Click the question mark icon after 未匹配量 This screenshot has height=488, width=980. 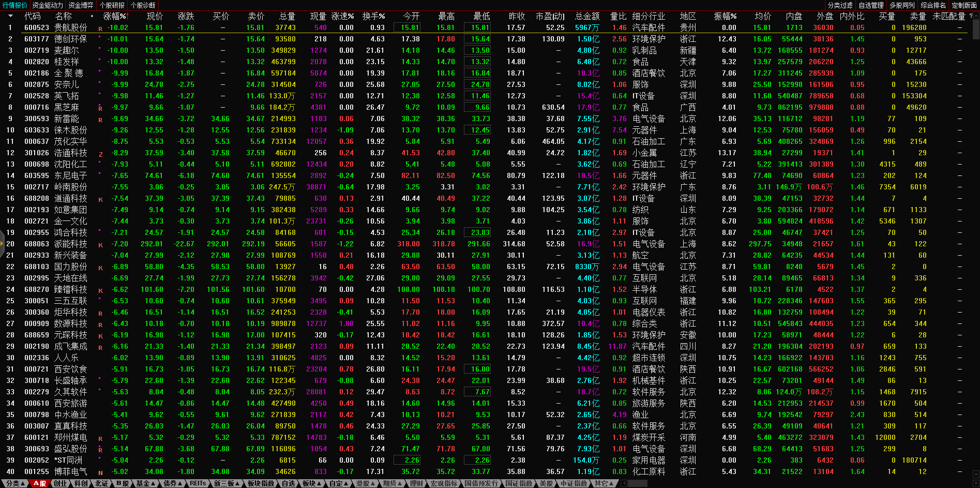pos(971,16)
